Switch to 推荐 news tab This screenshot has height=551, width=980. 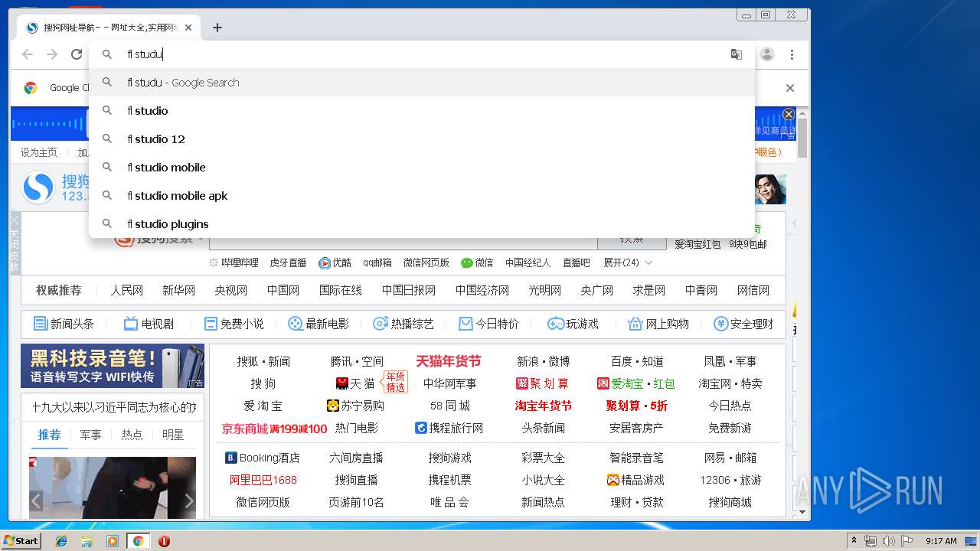(x=49, y=435)
